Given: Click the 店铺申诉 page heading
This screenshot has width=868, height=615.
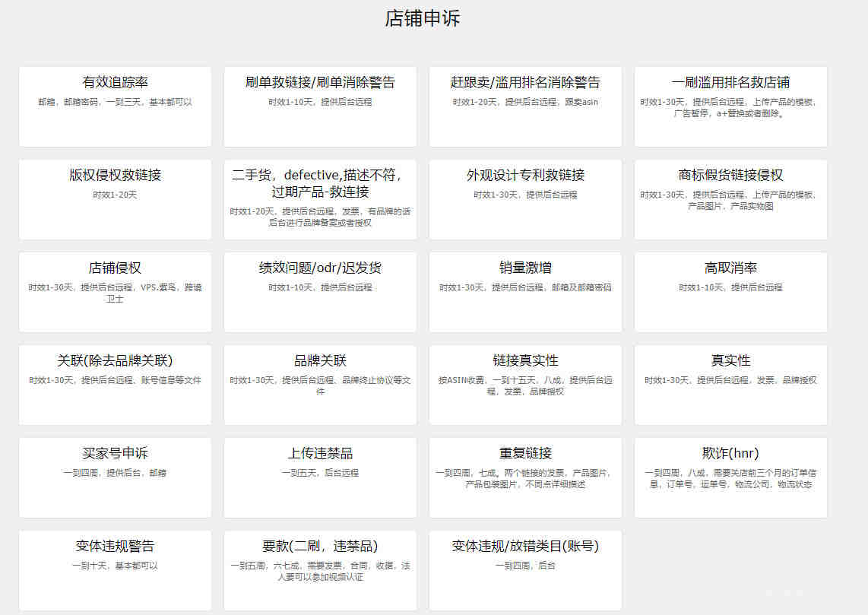Looking at the screenshot, I should tap(423, 18).
